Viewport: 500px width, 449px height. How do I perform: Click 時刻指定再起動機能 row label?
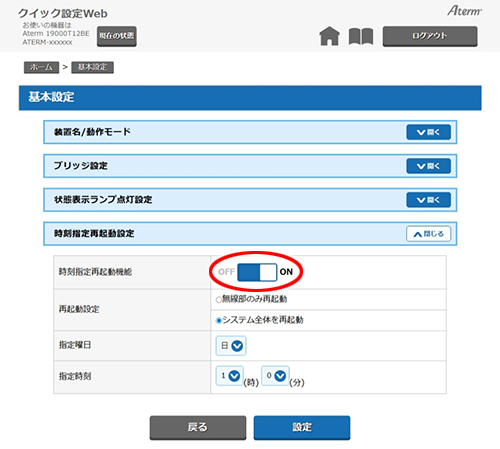click(x=95, y=272)
